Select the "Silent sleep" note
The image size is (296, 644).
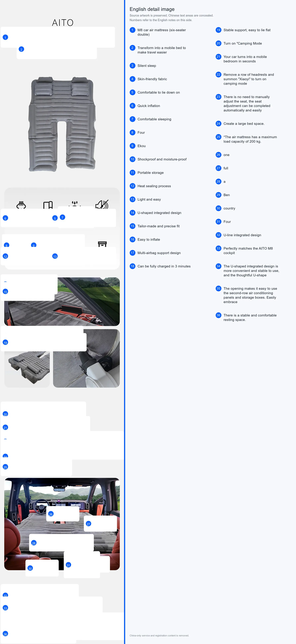click(x=147, y=66)
